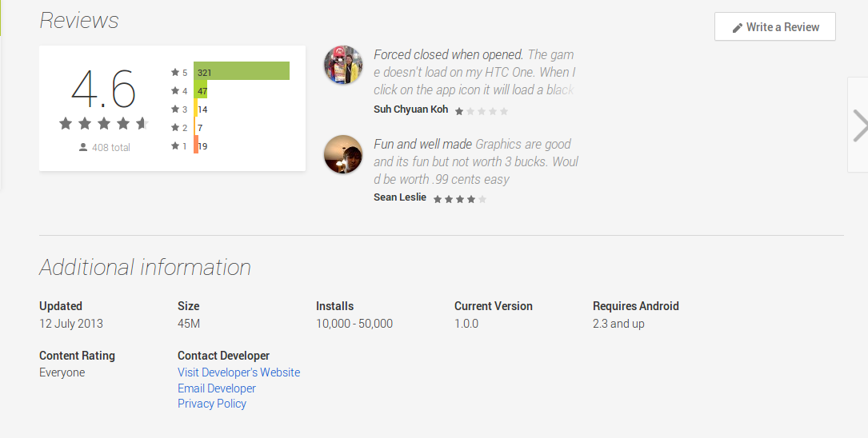Click the star icon of the 5 row

pos(175,72)
